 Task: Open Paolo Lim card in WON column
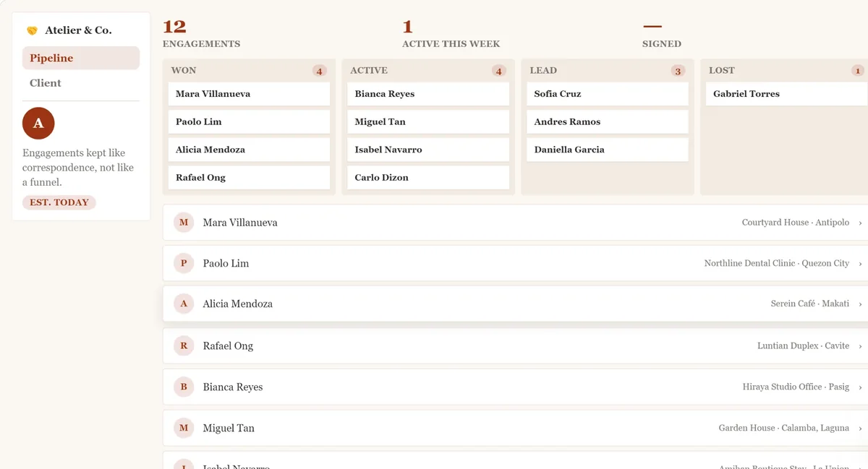[249, 121]
